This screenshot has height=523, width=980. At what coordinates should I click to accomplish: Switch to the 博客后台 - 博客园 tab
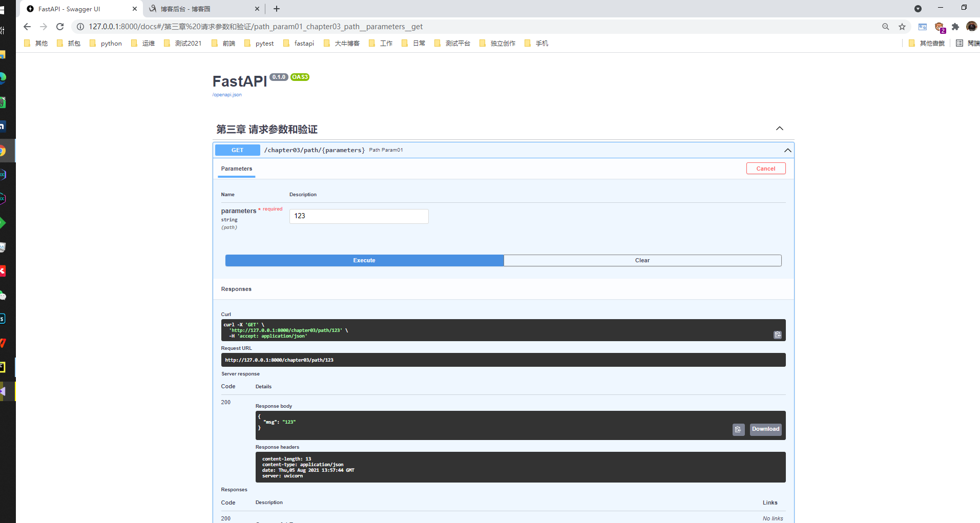pyautogui.click(x=205, y=9)
